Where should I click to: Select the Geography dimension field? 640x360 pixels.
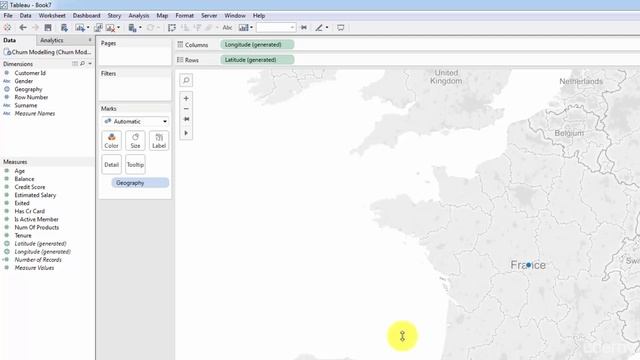point(28,89)
